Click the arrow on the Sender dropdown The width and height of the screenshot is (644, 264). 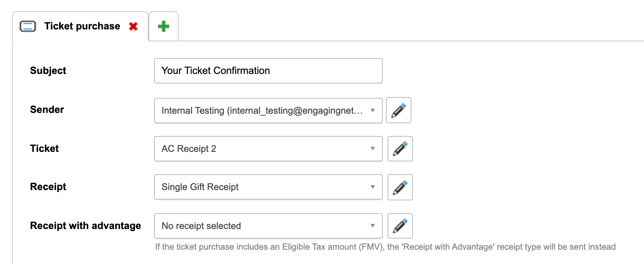click(373, 111)
